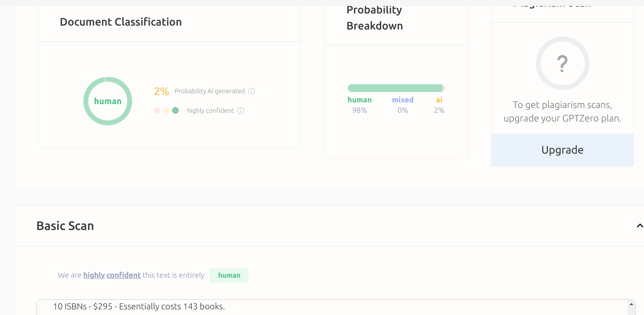Image resolution: width=644 pixels, height=315 pixels.
Task: Click the Basic Scan heading
Action: click(65, 226)
